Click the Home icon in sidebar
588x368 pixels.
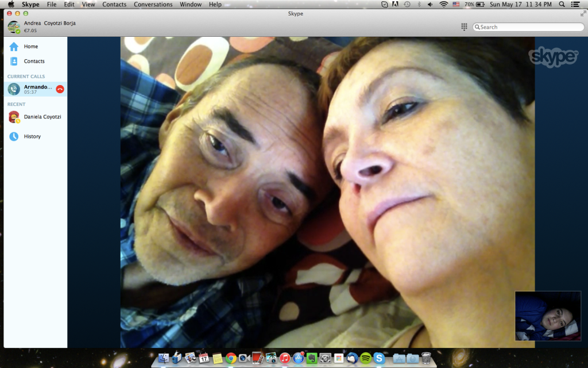[x=14, y=47]
